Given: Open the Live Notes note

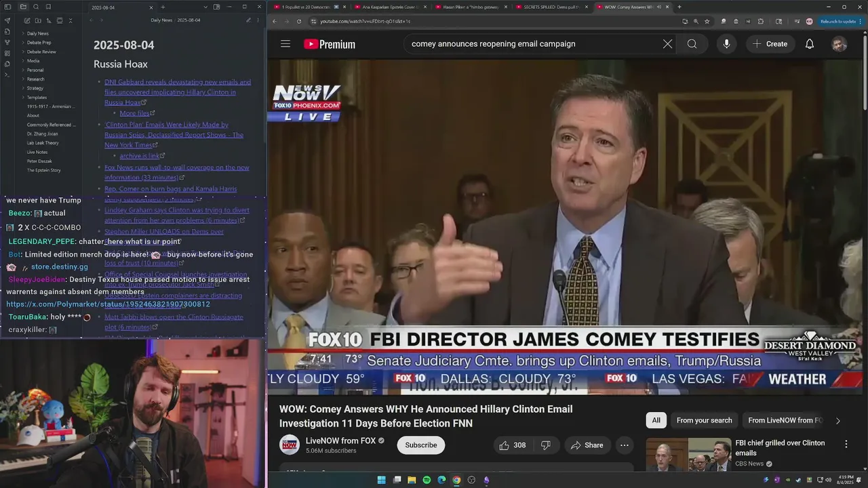Looking at the screenshot, I should pos(37,152).
